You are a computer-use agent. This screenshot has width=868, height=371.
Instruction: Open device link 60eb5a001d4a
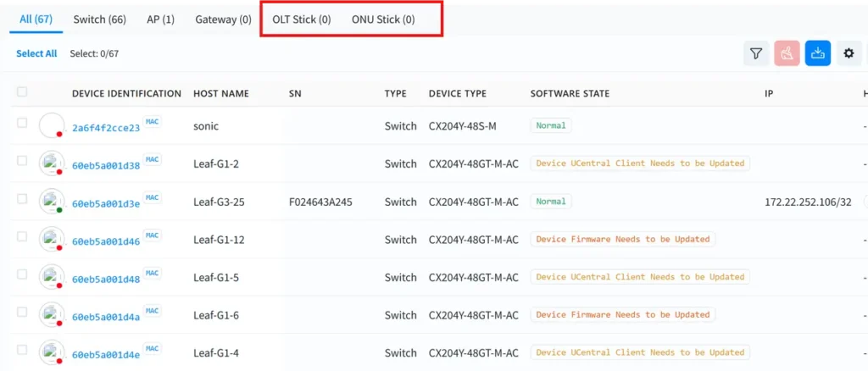106,318
